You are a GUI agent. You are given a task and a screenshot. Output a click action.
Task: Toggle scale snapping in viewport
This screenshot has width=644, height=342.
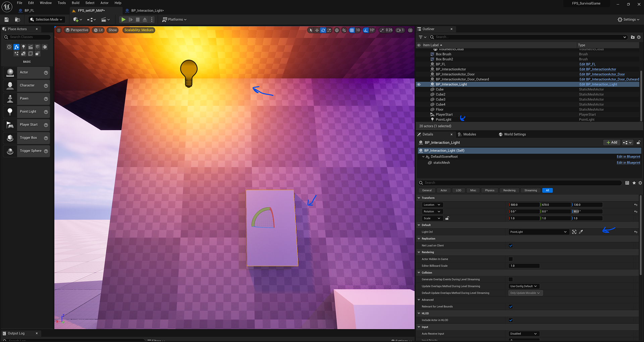click(x=382, y=30)
